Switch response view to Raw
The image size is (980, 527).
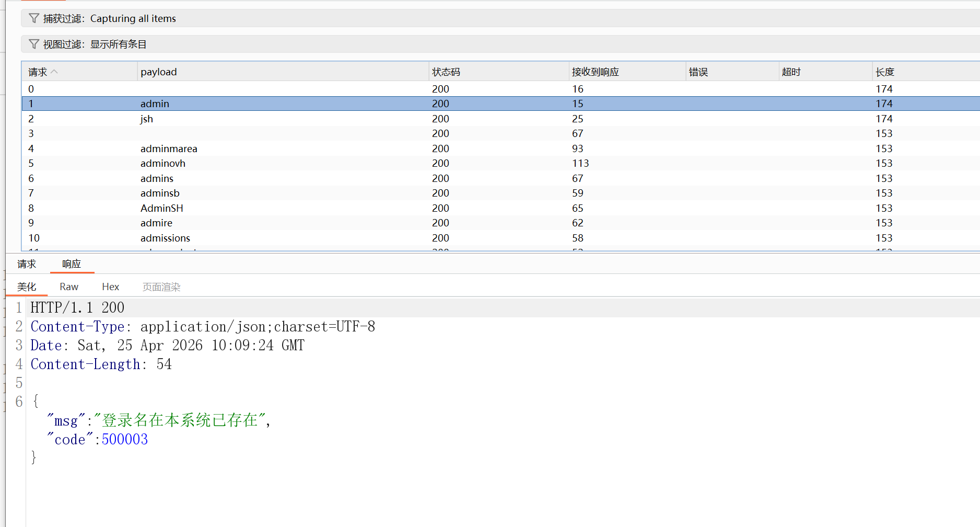click(69, 287)
